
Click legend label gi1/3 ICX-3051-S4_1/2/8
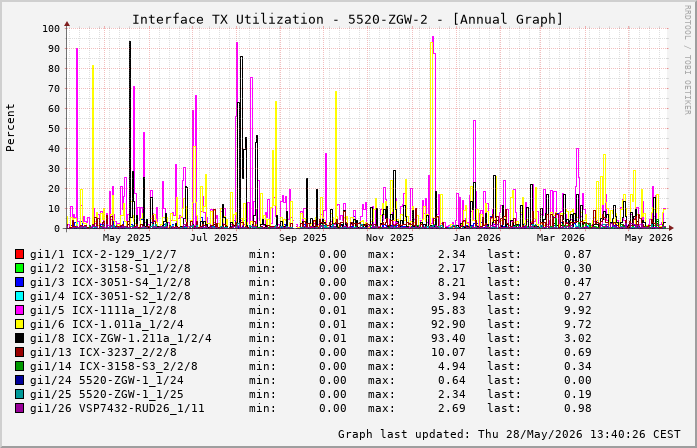tap(110, 282)
